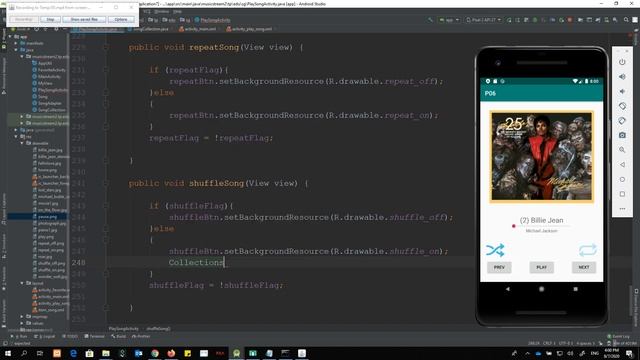This screenshot has width=640, height=360.
Task: Open the TODO tool window tab
Action: (70, 336)
